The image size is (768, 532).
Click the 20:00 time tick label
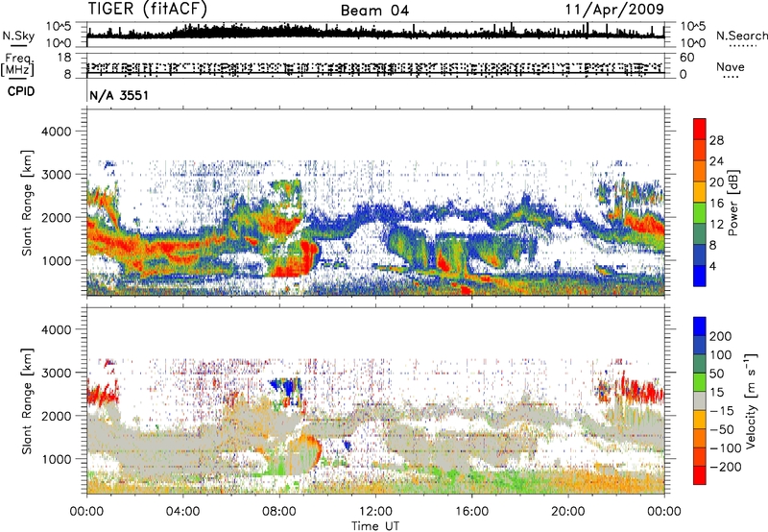click(568, 512)
